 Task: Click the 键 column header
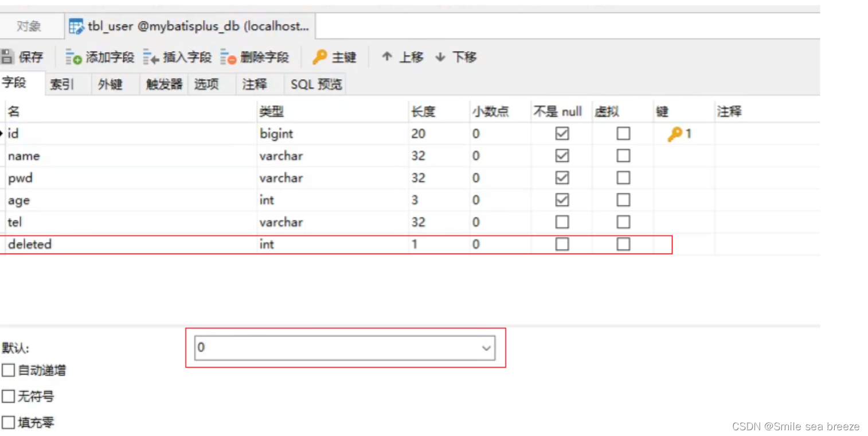tap(684, 112)
